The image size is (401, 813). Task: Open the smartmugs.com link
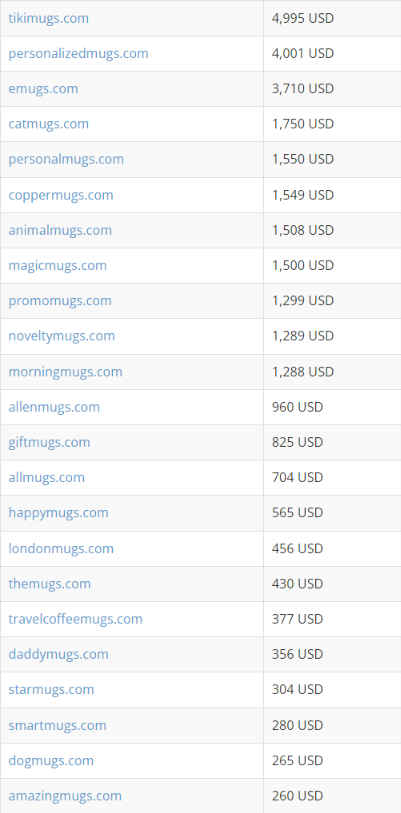(57, 725)
